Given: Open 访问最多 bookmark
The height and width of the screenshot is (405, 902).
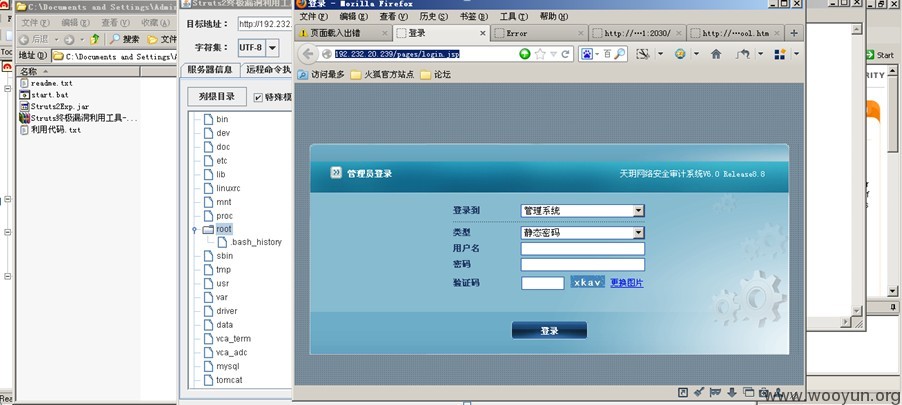Looking at the screenshot, I should 322,74.
